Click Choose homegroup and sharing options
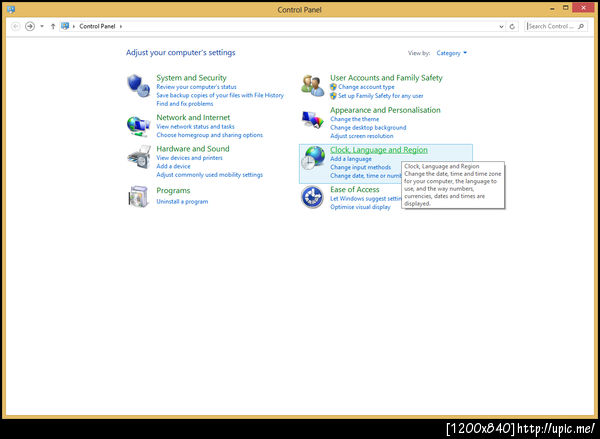This screenshot has width=600, height=439. point(210,135)
